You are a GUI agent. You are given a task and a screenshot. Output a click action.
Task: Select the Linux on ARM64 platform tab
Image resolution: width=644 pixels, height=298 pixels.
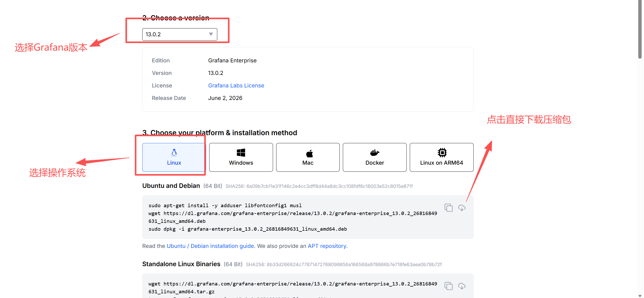tap(442, 157)
